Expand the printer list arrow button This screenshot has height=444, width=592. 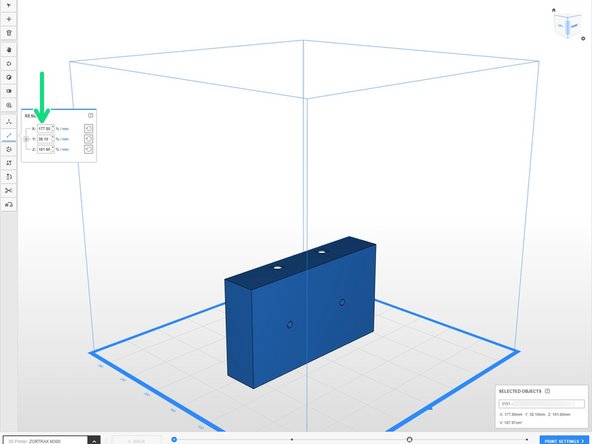pyautogui.click(x=94, y=440)
